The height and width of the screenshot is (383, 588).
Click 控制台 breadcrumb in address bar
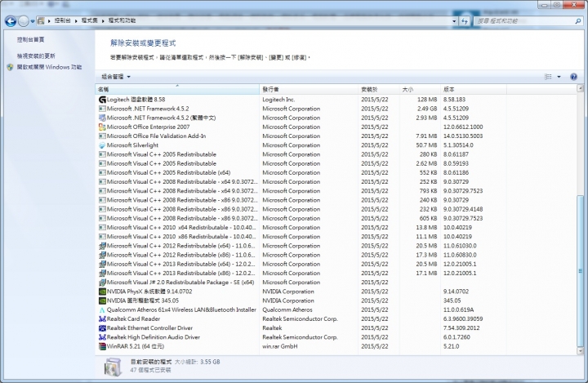(62, 20)
